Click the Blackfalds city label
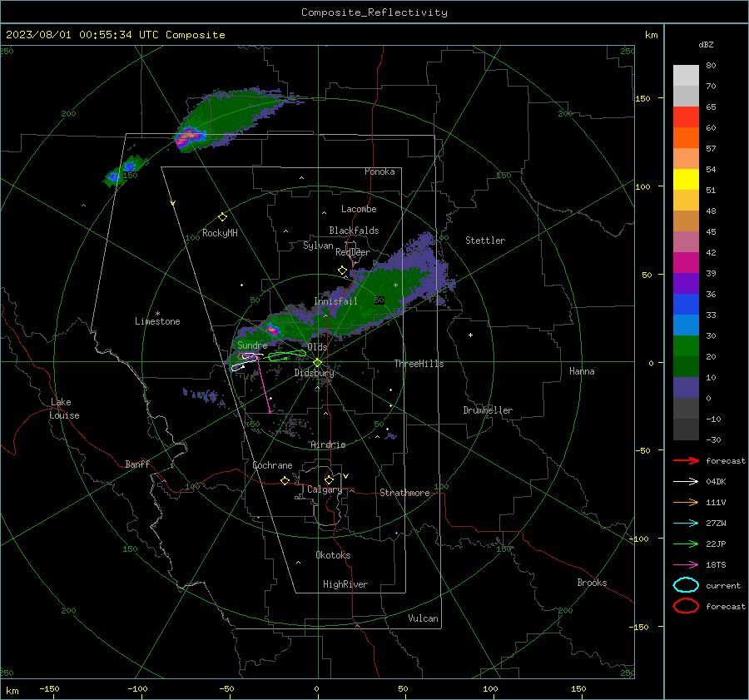749x700 pixels. point(354,231)
